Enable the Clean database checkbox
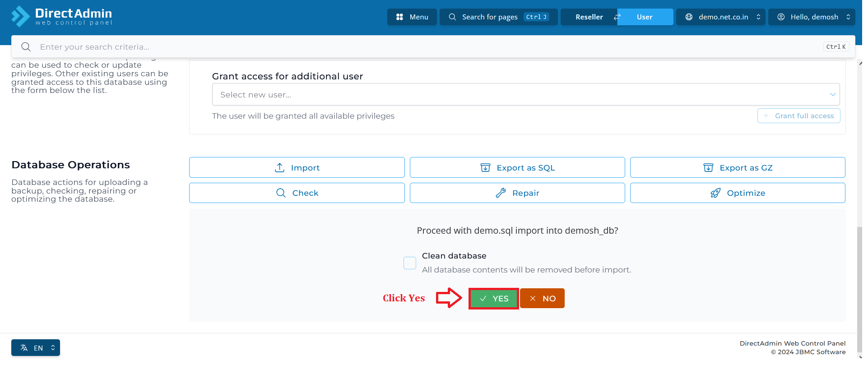 [410, 263]
